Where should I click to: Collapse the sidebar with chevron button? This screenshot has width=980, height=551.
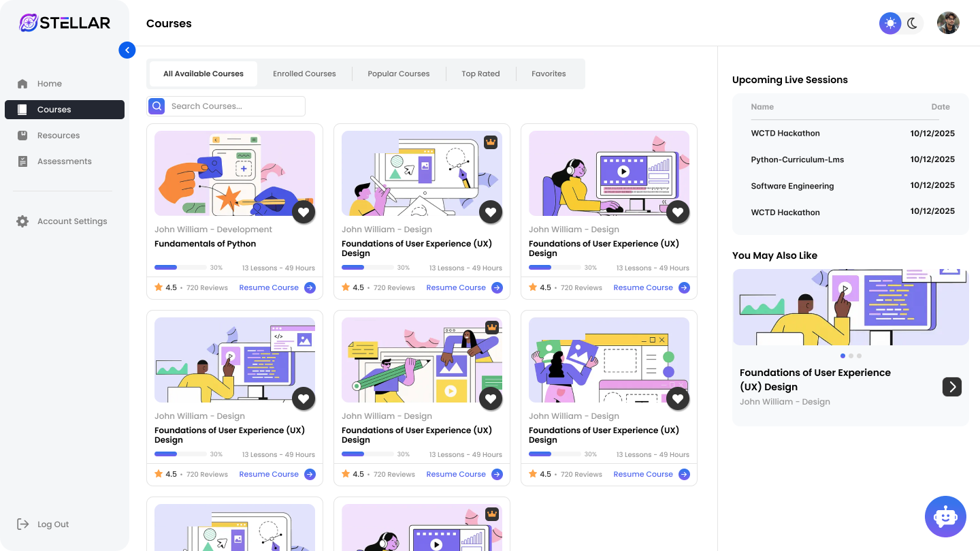pos(127,50)
